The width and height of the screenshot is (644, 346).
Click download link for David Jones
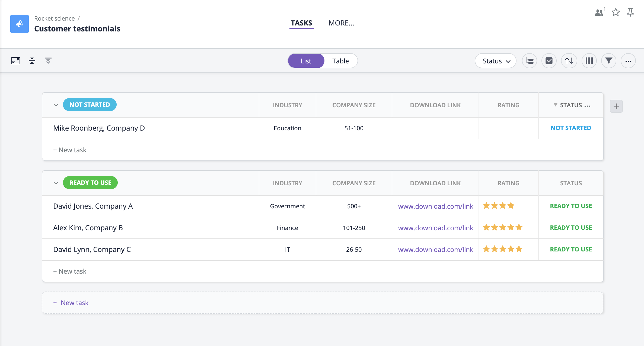435,206
